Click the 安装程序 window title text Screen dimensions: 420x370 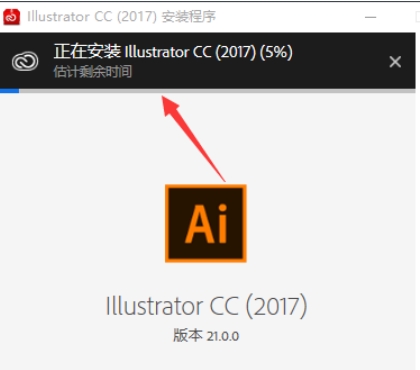(189, 17)
